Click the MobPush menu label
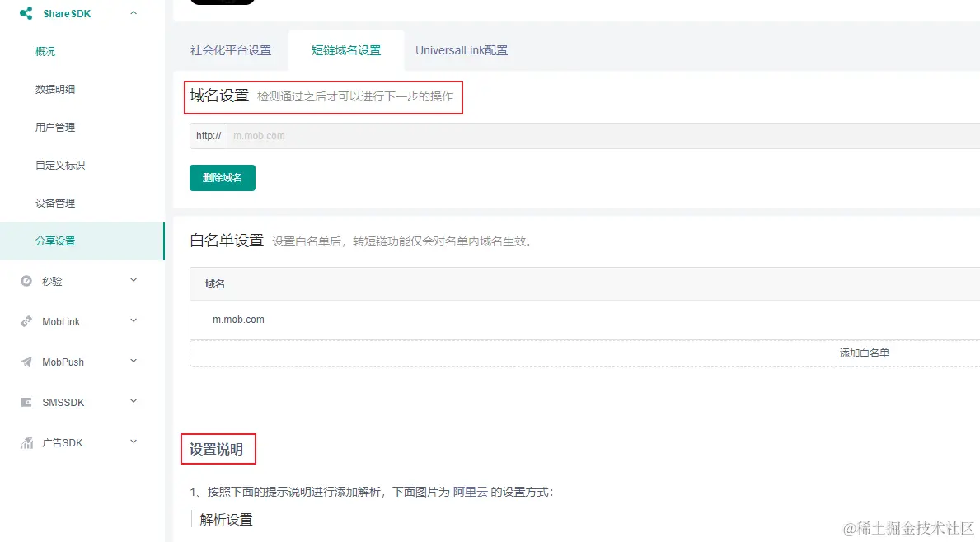The height and width of the screenshot is (542, 980). click(63, 362)
